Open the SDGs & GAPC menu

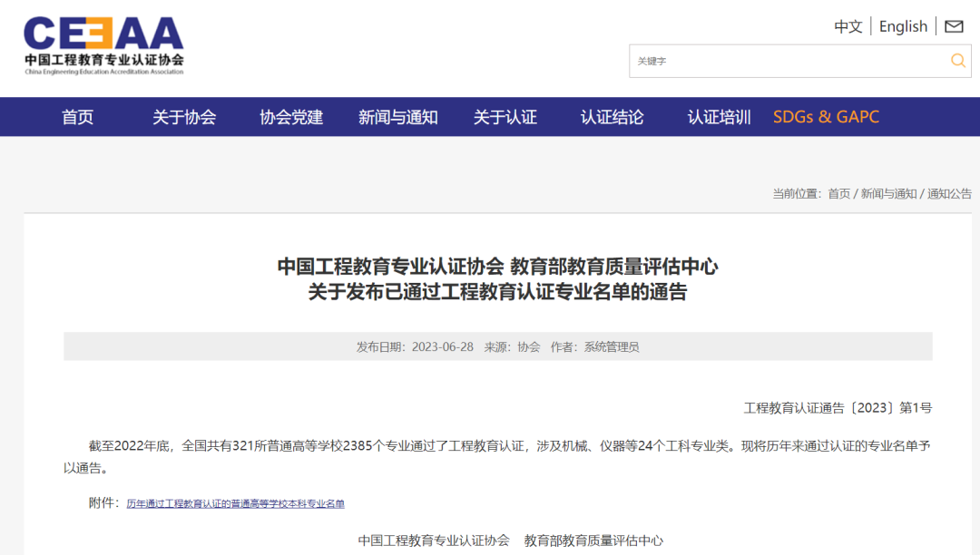click(827, 117)
